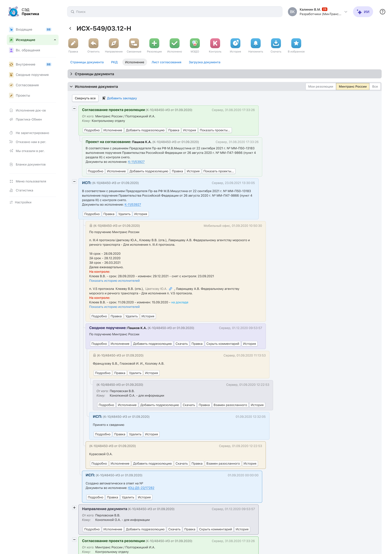Select the Все resolutions filter

(x=375, y=87)
